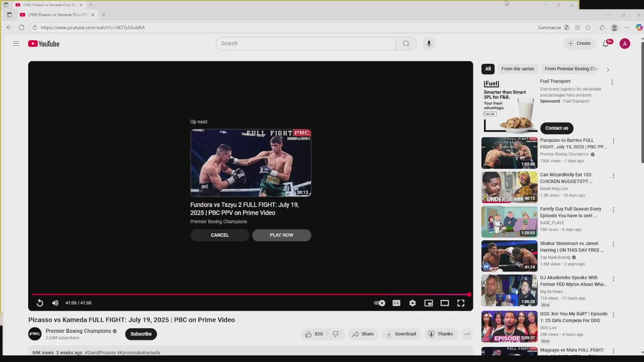Open Can WizardKelly Eat 100 Nuggets thumbnail
Viewport: 644px width, 362px height.
click(509, 187)
